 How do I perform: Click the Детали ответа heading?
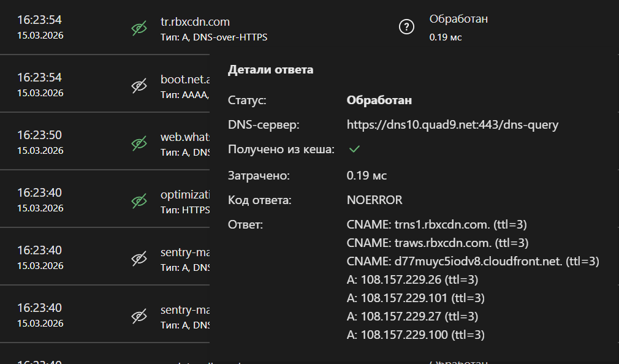point(270,70)
